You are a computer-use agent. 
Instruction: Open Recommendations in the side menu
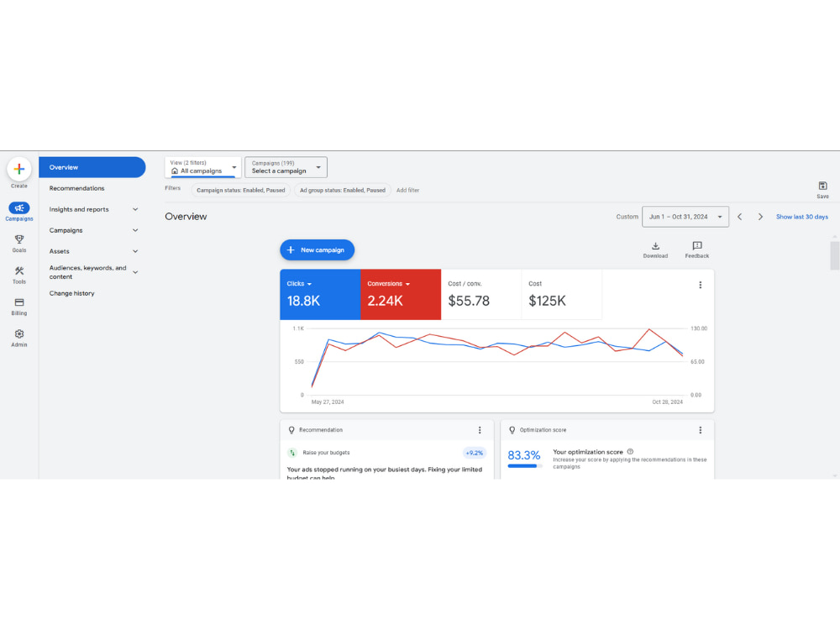76,188
